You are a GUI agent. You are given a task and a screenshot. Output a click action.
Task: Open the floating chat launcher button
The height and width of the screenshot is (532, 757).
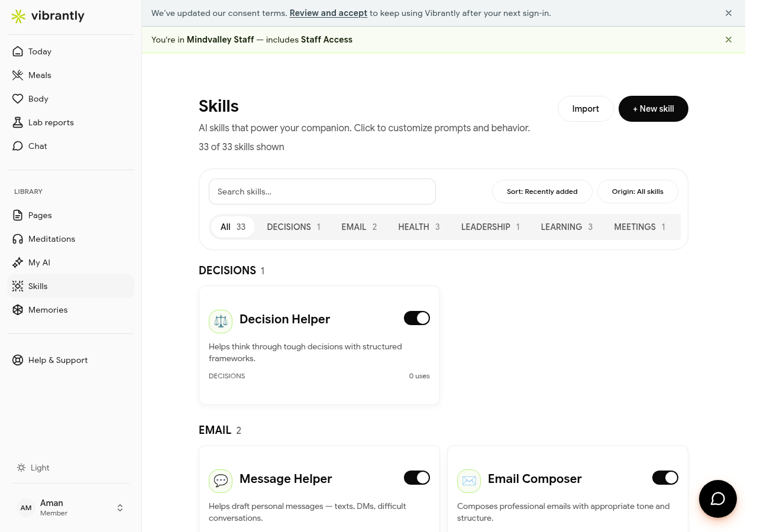pyautogui.click(x=718, y=499)
